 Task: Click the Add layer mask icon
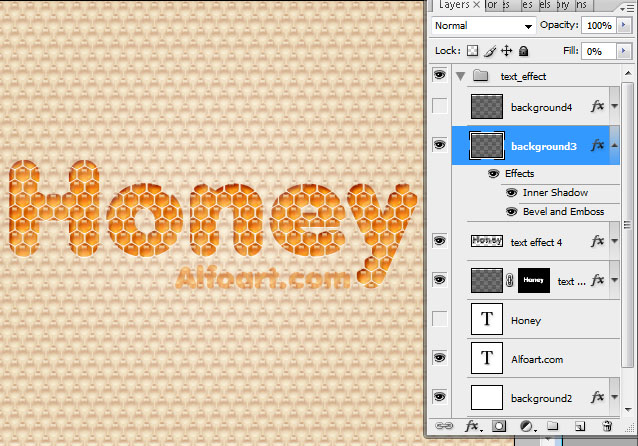[x=499, y=426]
